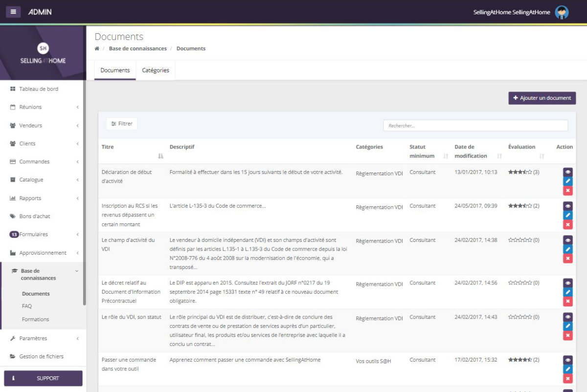Click the Bons d'achat tag icon

[13, 217]
